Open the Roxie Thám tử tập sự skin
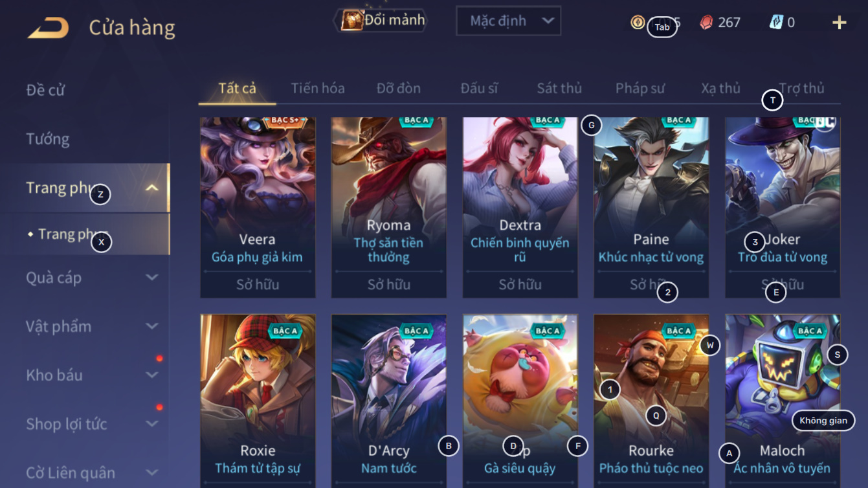 tap(258, 401)
